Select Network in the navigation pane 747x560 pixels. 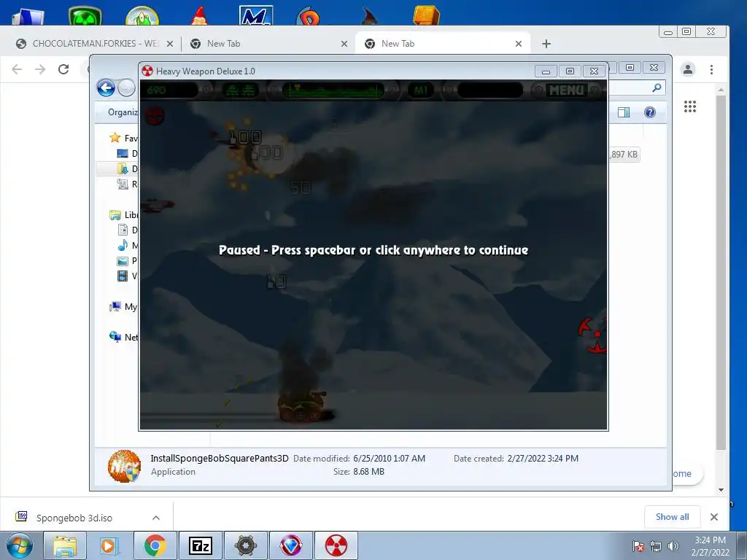tap(124, 337)
